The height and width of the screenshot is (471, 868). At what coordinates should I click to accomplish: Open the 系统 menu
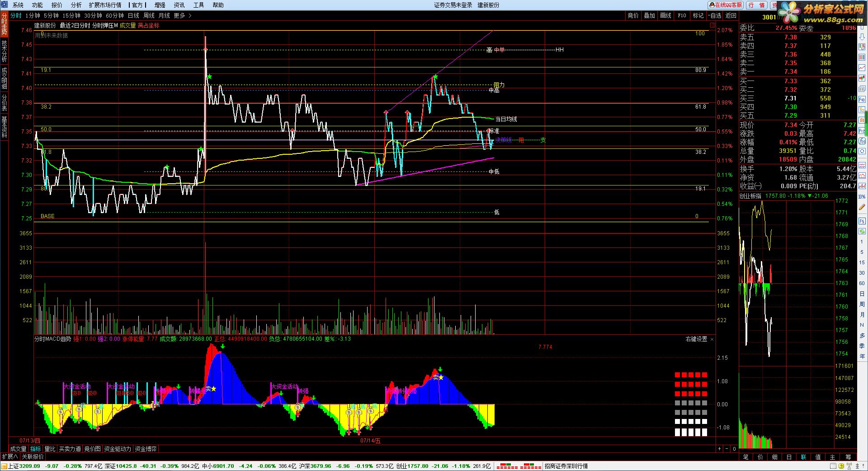[x=18, y=5]
